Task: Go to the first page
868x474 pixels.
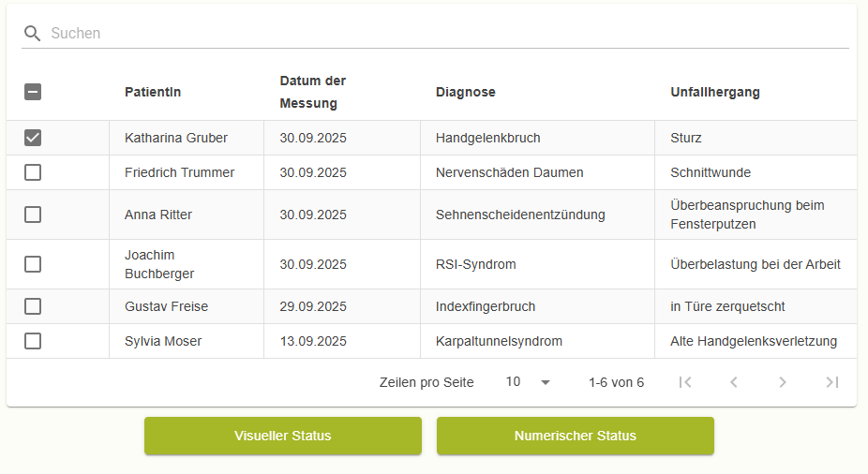Action: (685, 382)
